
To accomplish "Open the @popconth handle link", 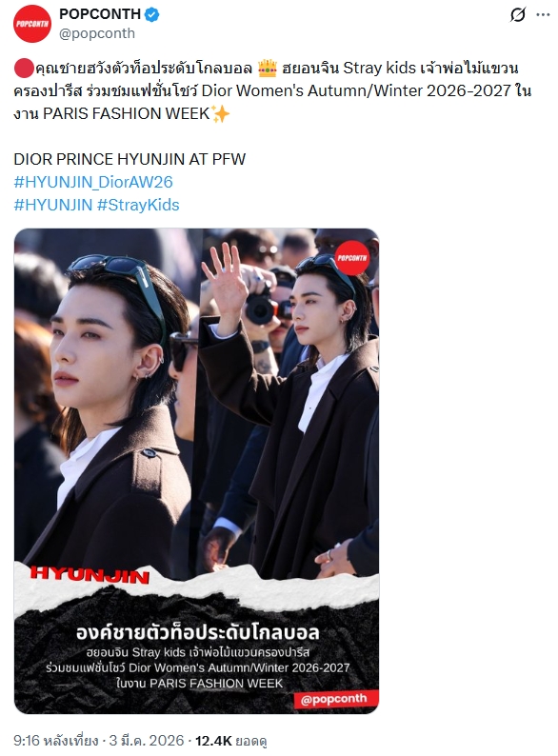I will point(97,33).
